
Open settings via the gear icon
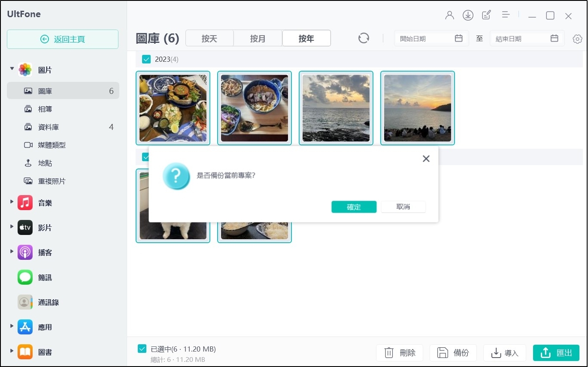coord(577,39)
